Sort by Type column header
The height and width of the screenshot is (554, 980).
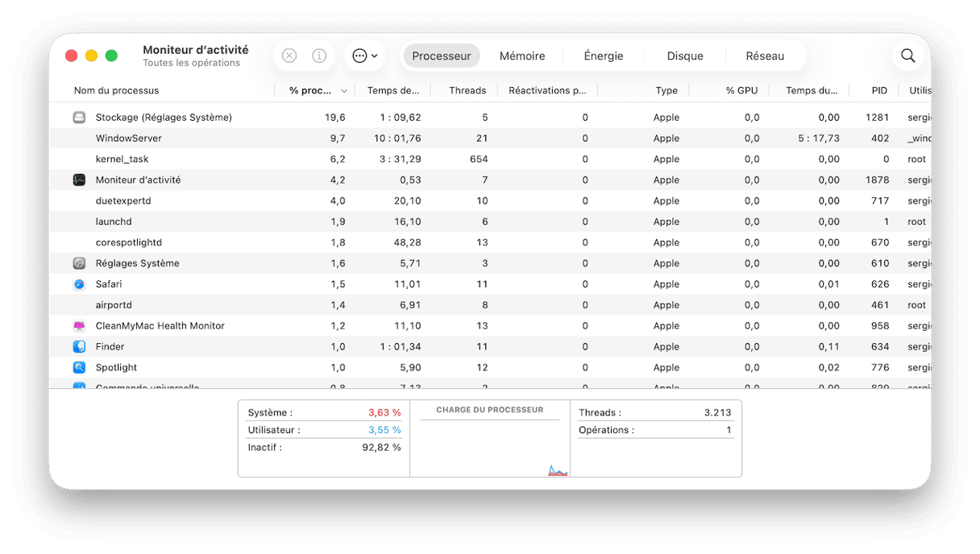tap(666, 91)
